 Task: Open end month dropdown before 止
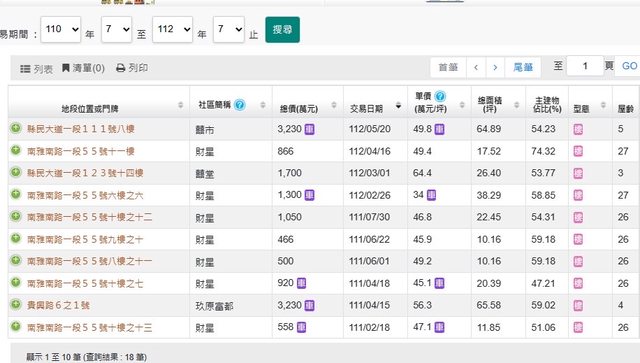point(229,29)
